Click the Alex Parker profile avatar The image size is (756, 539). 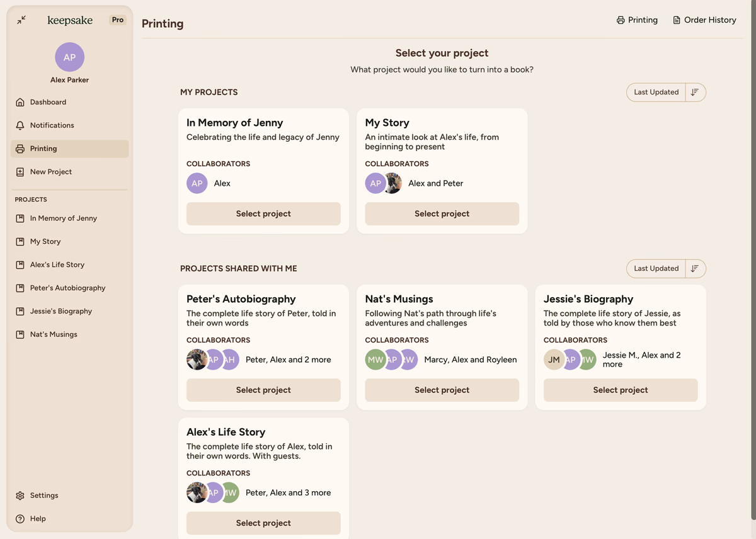point(69,57)
